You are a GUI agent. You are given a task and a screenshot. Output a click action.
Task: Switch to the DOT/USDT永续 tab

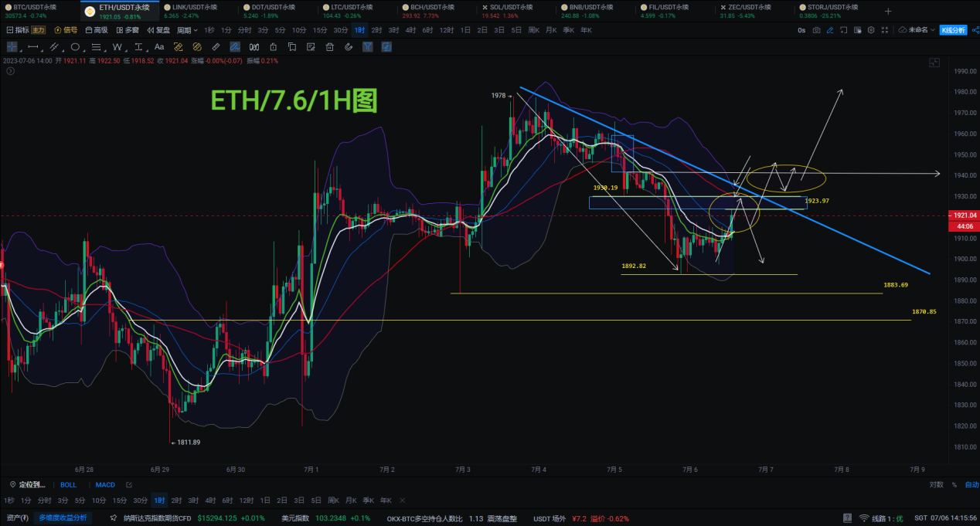pyautogui.click(x=277, y=11)
